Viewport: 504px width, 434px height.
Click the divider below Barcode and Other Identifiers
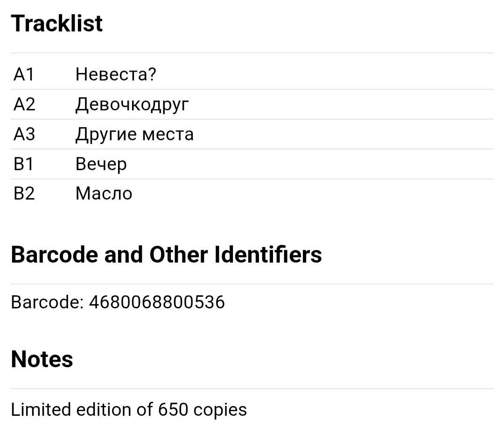tap(252, 284)
